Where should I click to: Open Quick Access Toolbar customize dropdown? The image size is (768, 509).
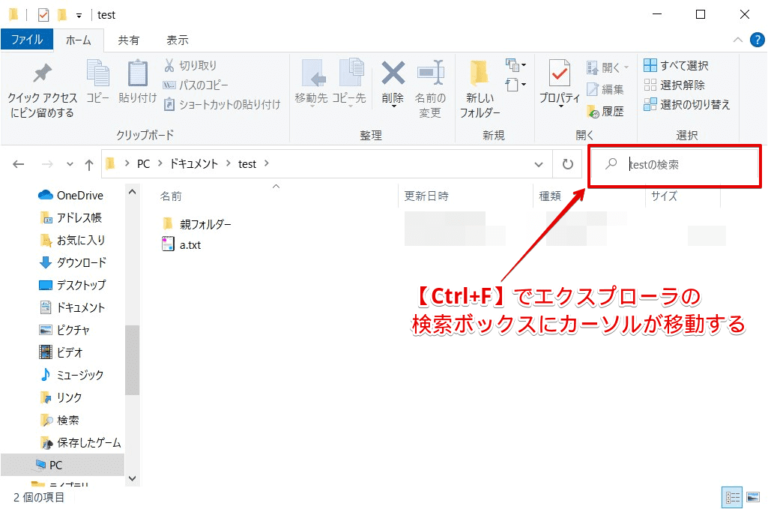coord(78,16)
